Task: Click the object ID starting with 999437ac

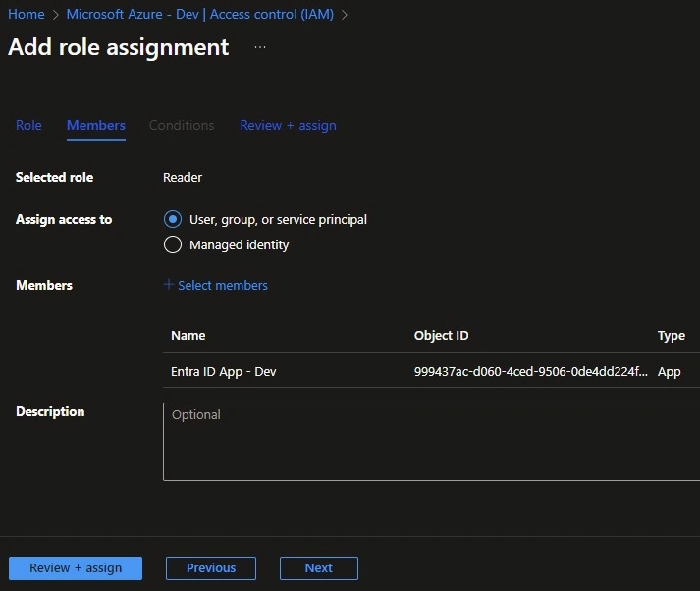Action: pyautogui.click(x=531, y=371)
